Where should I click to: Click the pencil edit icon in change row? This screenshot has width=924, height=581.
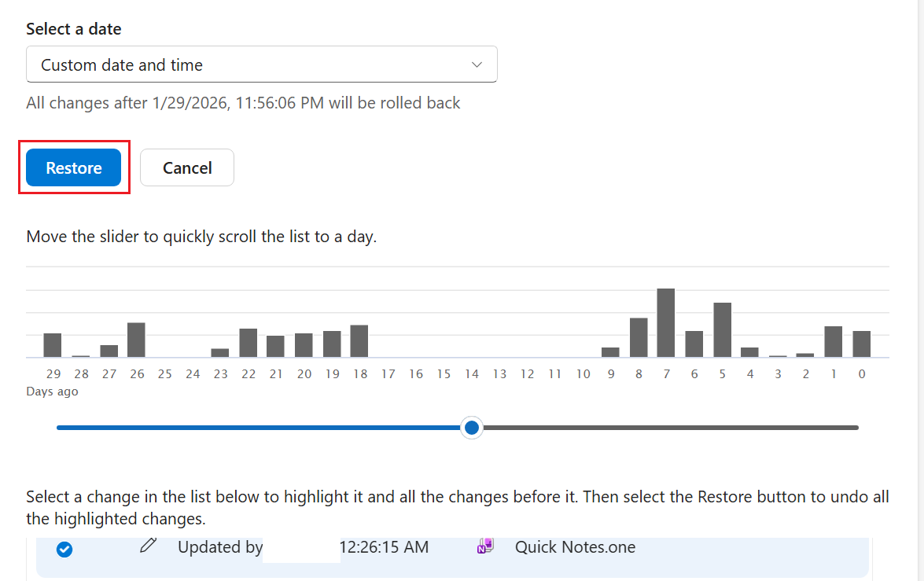(149, 546)
